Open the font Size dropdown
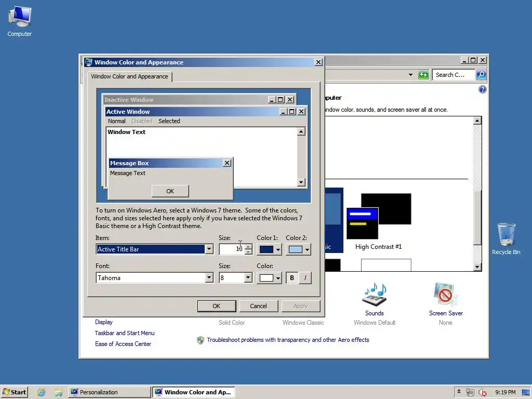This screenshot has height=399, width=532. pos(248,277)
